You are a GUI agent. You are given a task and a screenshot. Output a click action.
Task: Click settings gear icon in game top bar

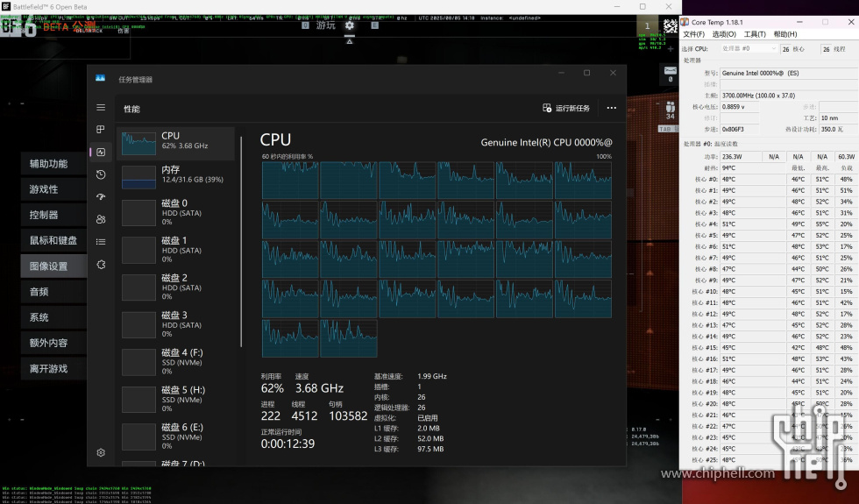click(350, 25)
